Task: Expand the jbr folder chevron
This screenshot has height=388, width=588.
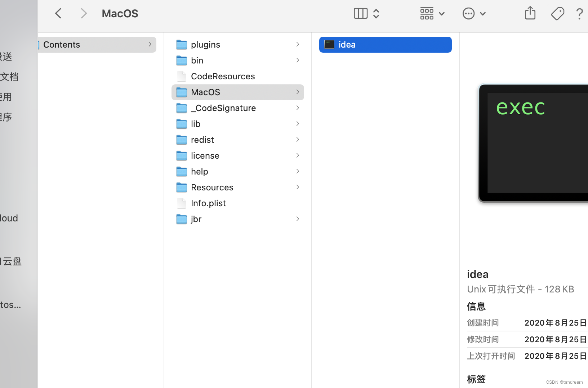Action: pyautogui.click(x=298, y=219)
